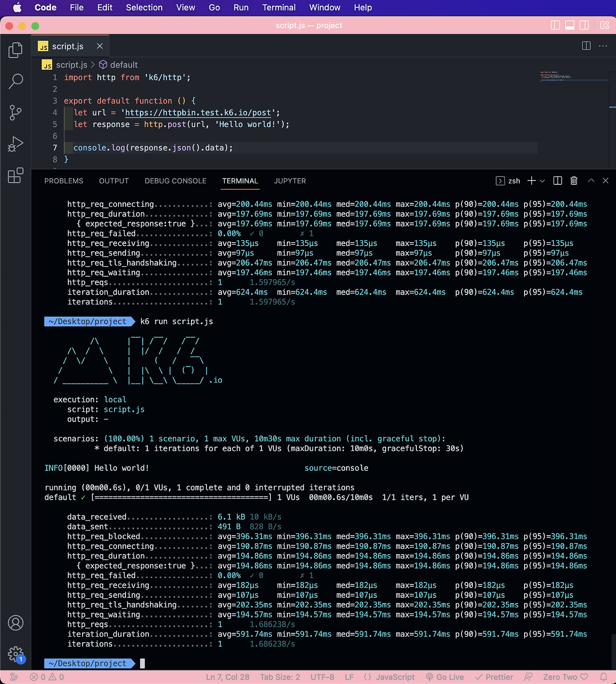Viewport: 616px width, 684px height.
Task: Switch to the PROBLEMS panel tab
Action: point(64,181)
